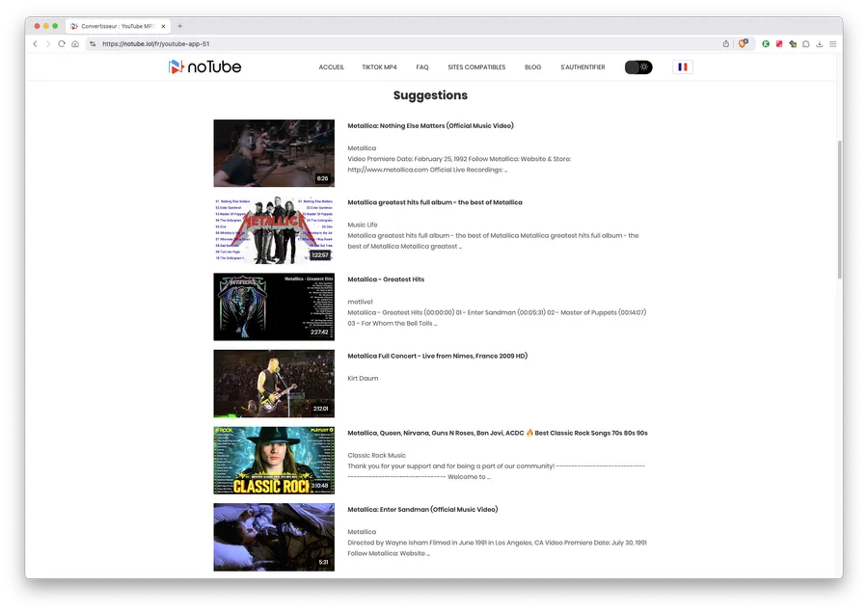
Task: Open Best Classic Rock Songs title link
Action: click(498, 433)
